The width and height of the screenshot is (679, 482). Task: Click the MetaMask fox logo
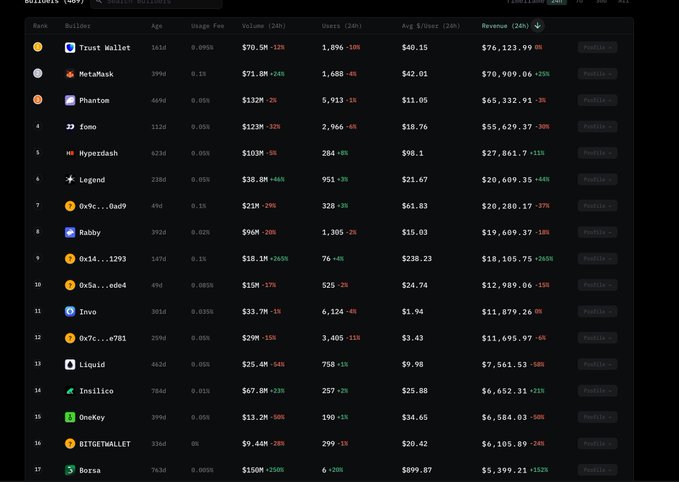tap(70, 74)
